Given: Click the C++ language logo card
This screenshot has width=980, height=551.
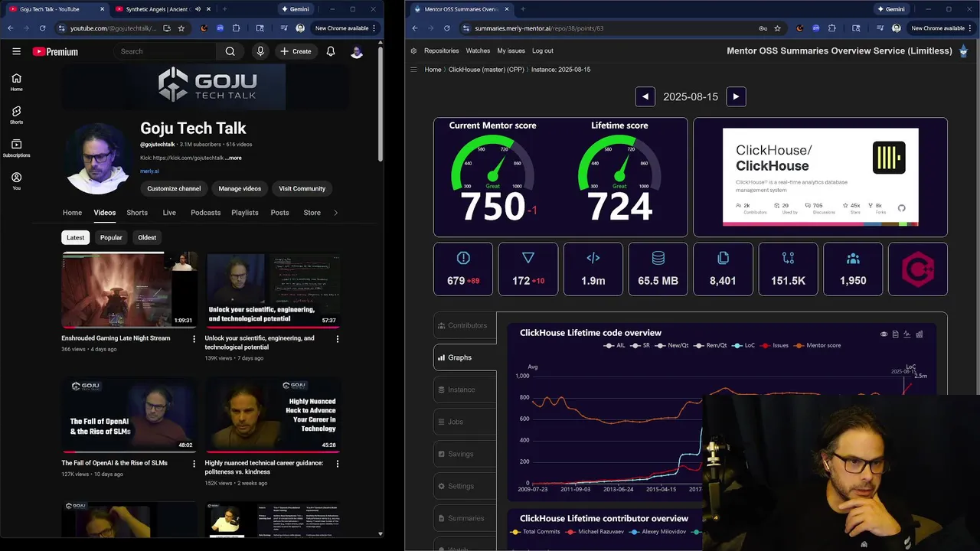Looking at the screenshot, I should pyautogui.click(x=918, y=269).
